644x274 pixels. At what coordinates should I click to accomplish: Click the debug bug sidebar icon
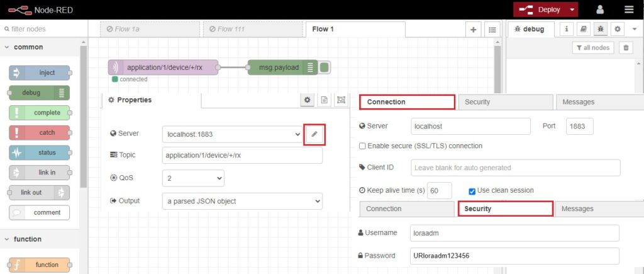click(600, 29)
